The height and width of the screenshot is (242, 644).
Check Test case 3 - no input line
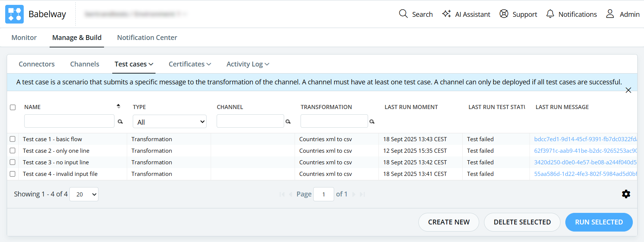click(13, 162)
